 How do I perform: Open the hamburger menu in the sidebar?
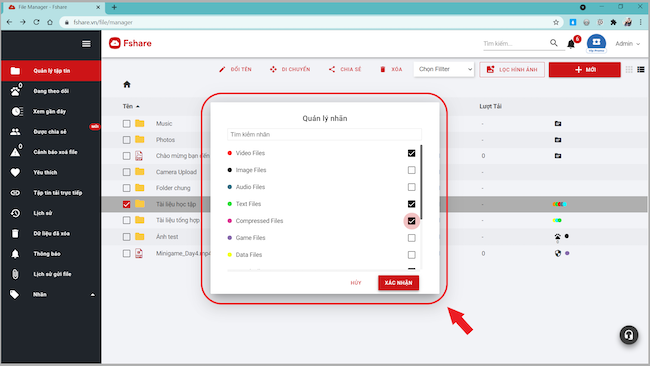coord(86,44)
